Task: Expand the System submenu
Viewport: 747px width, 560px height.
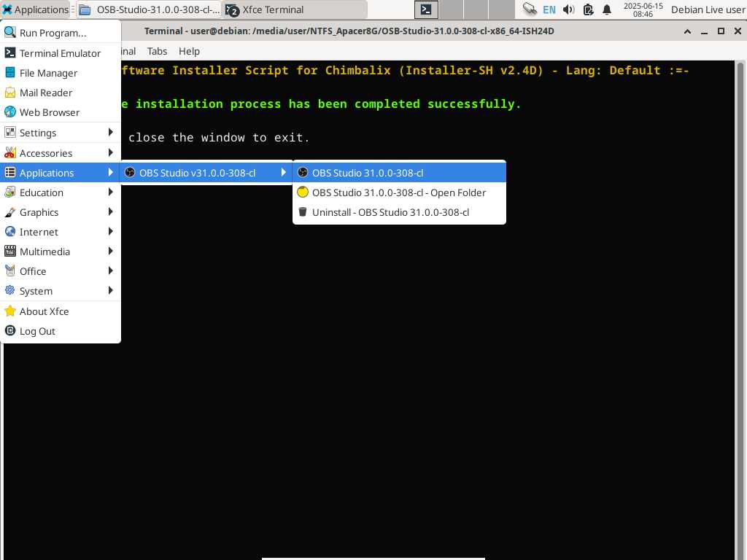Action: point(61,291)
